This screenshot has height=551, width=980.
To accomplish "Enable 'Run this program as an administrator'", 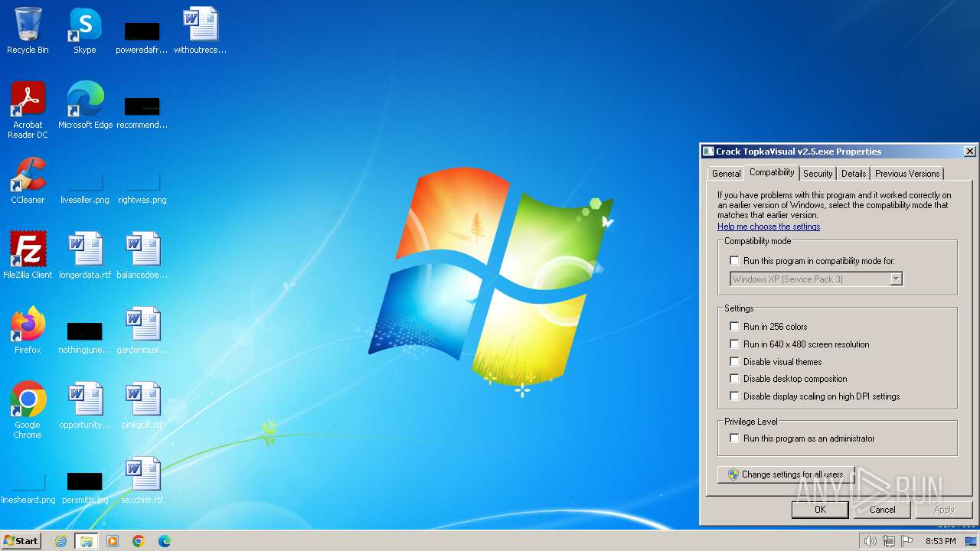I will tap(735, 439).
